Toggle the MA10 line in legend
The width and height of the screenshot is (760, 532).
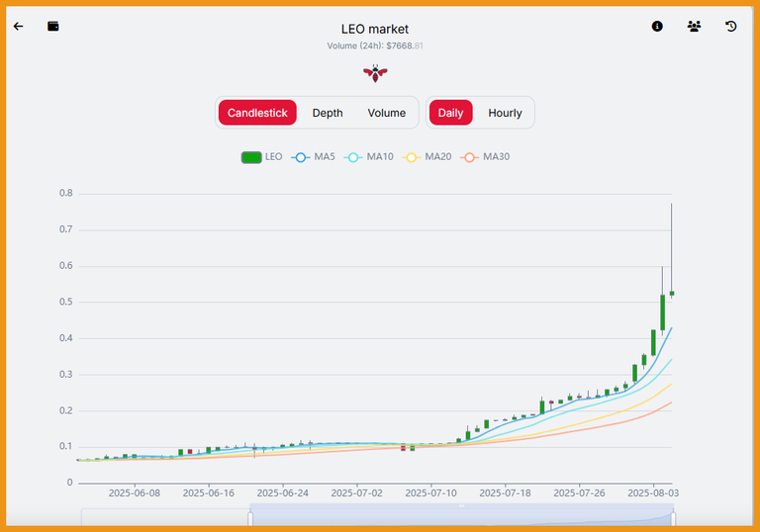(x=368, y=157)
